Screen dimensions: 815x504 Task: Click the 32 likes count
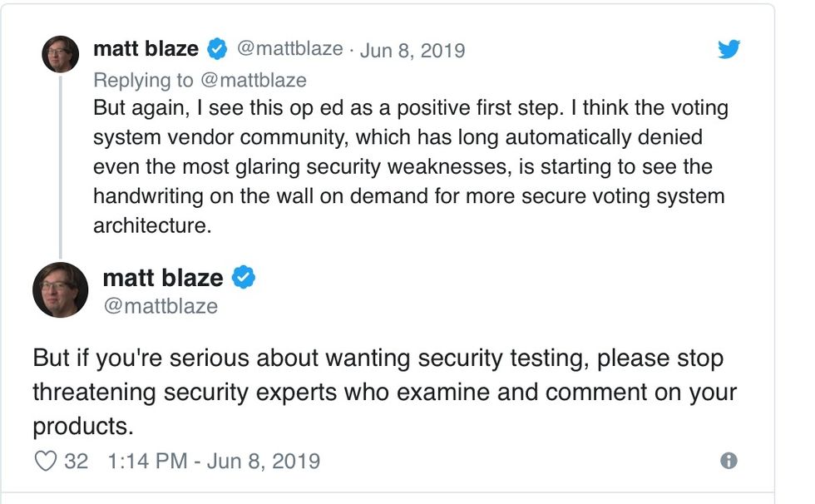76,461
